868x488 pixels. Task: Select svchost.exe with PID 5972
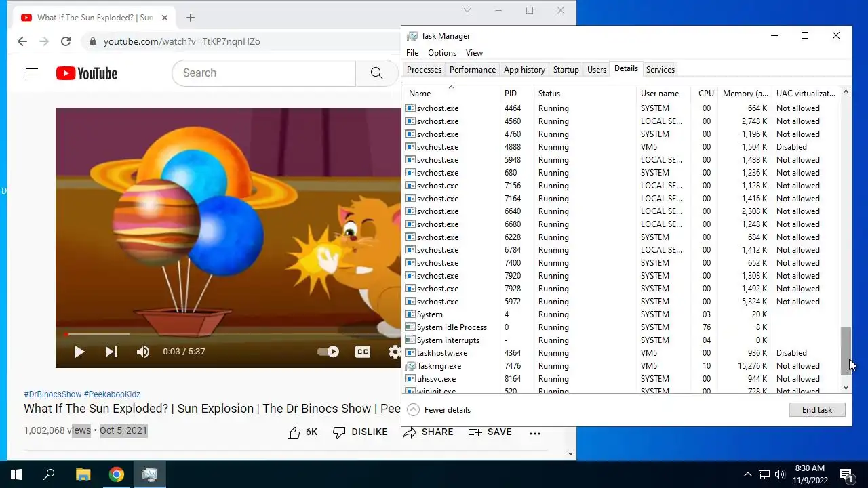click(x=621, y=302)
